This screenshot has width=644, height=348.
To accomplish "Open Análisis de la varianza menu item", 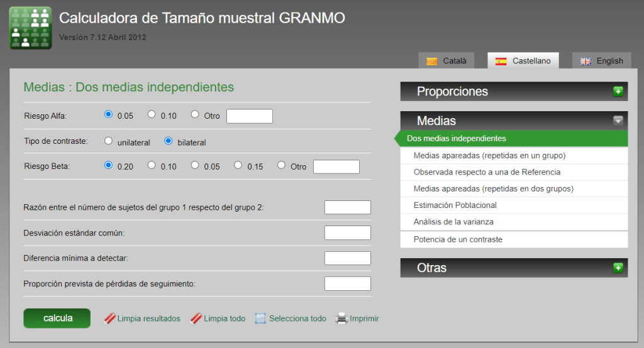I will pos(453,222).
